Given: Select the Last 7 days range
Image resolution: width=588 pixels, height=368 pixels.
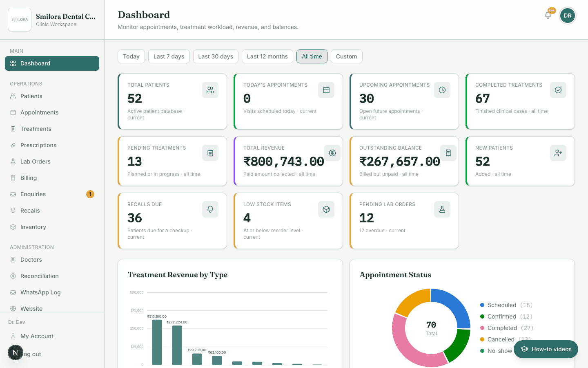Looking at the screenshot, I should pyautogui.click(x=169, y=56).
